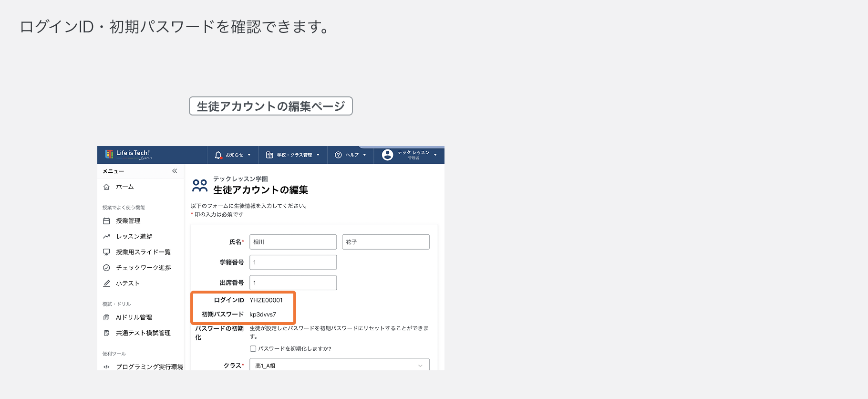The width and height of the screenshot is (868, 399).
Task: Click the AIドリル管理 document icon
Action: click(x=106, y=317)
